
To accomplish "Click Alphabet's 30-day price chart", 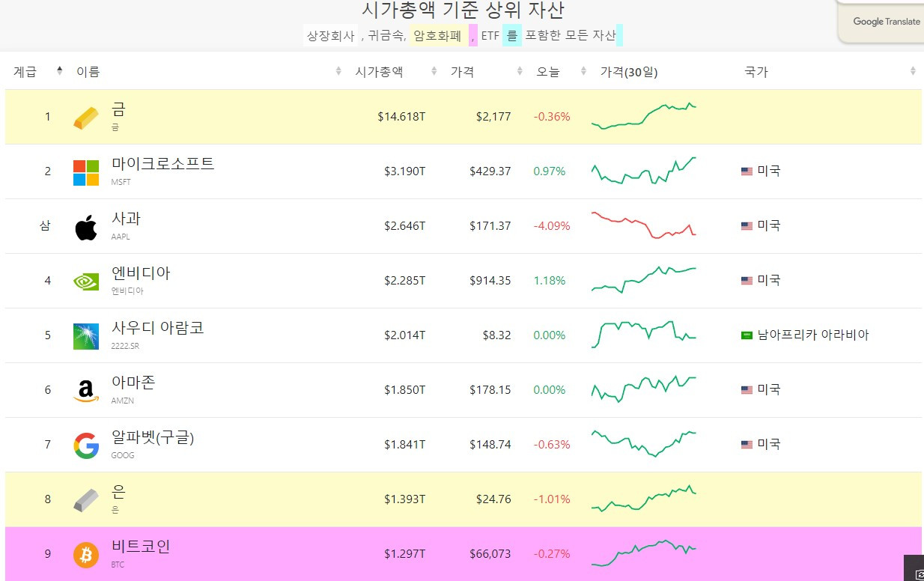I will coord(644,444).
